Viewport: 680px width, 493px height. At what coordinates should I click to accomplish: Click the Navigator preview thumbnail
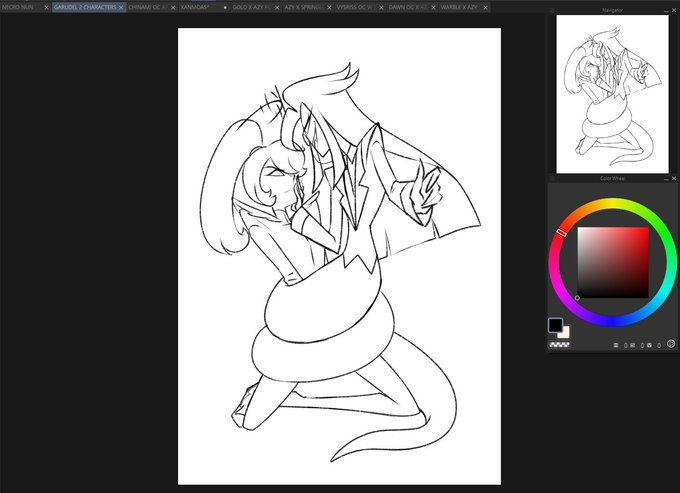tap(612, 94)
